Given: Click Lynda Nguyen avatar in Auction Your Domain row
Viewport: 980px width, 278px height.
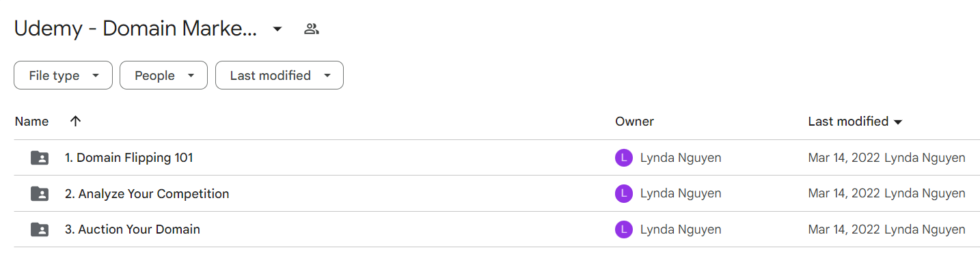Looking at the screenshot, I should (x=623, y=230).
